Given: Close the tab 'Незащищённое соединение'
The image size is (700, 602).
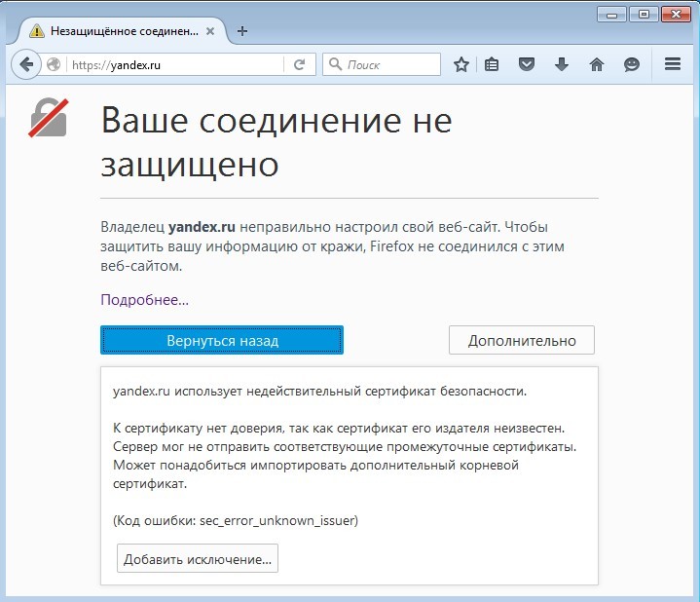Looking at the screenshot, I should pos(210,31).
